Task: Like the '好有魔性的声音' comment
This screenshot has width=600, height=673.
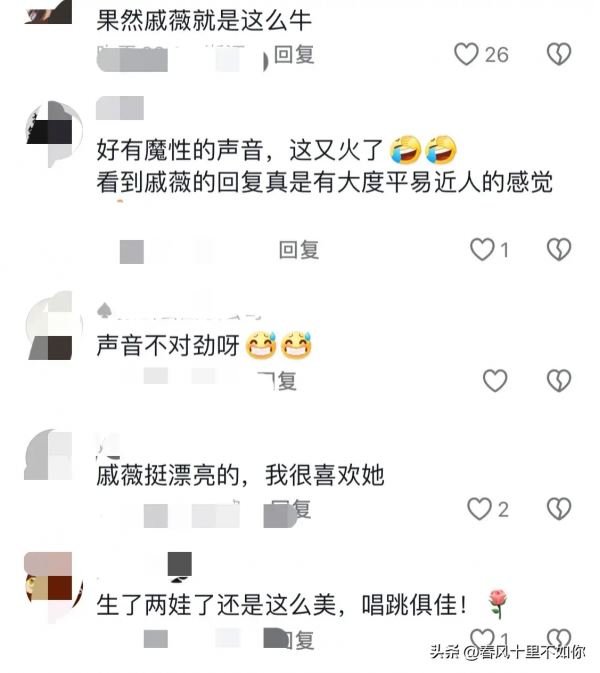Action: tap(482, 249)
